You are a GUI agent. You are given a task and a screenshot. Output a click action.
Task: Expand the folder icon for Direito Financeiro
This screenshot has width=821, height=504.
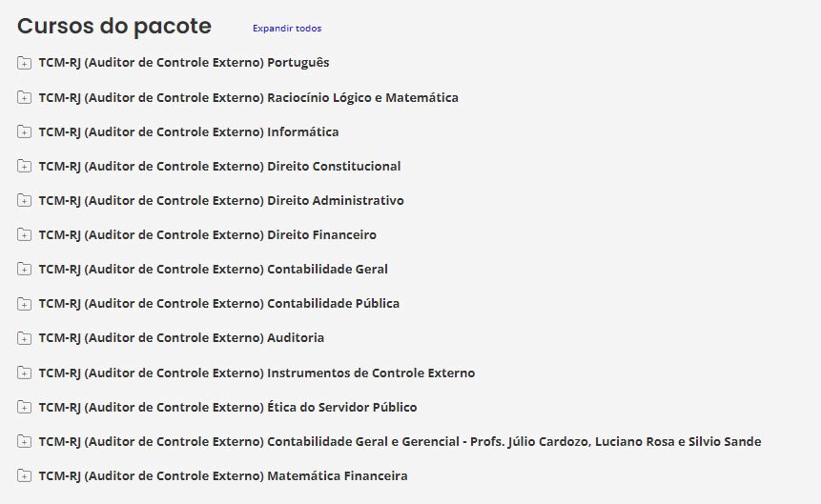point(24,235)
